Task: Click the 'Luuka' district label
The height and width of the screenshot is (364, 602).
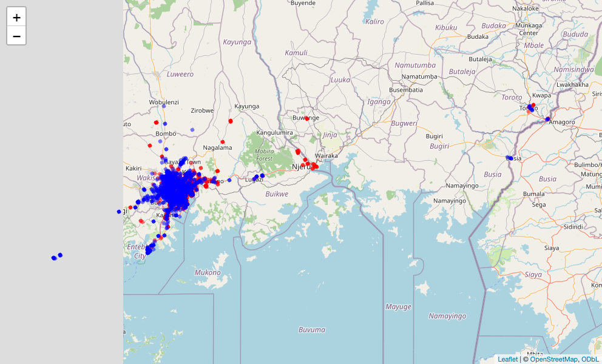Action: [340, 79]
